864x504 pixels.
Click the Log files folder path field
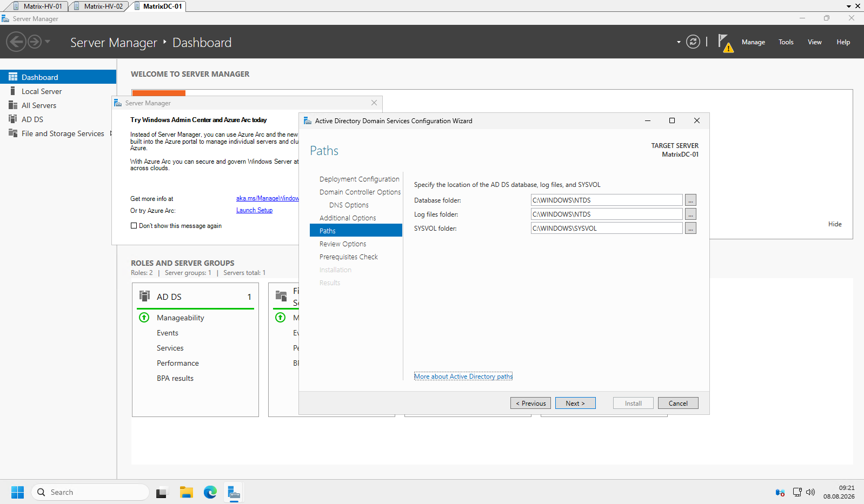click(x=607, y=214)
